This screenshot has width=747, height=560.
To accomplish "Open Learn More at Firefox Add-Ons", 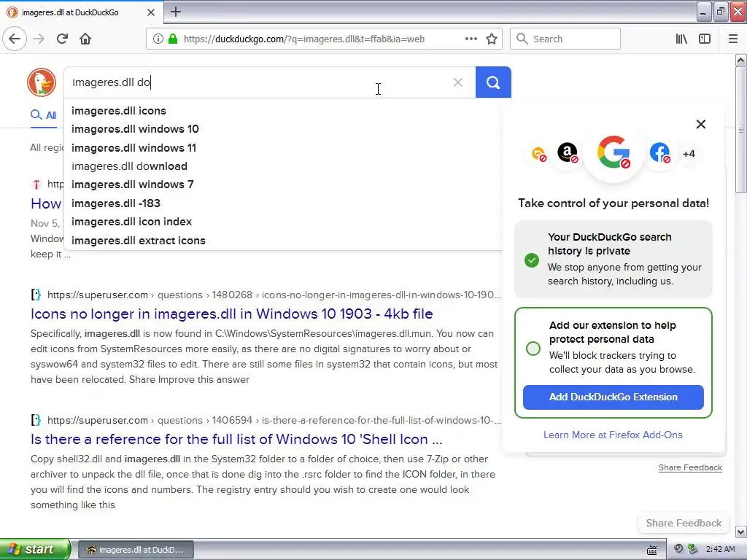I will coord(613,435).
